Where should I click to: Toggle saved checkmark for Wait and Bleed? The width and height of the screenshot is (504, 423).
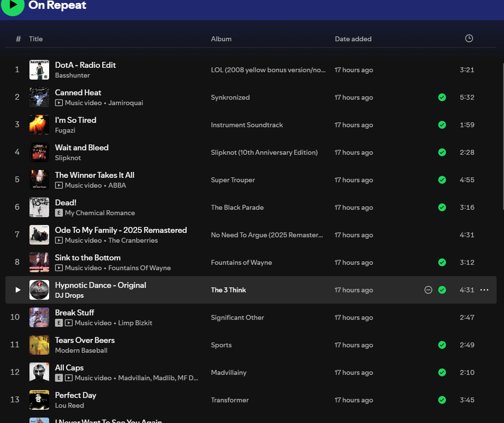point(442,152)
